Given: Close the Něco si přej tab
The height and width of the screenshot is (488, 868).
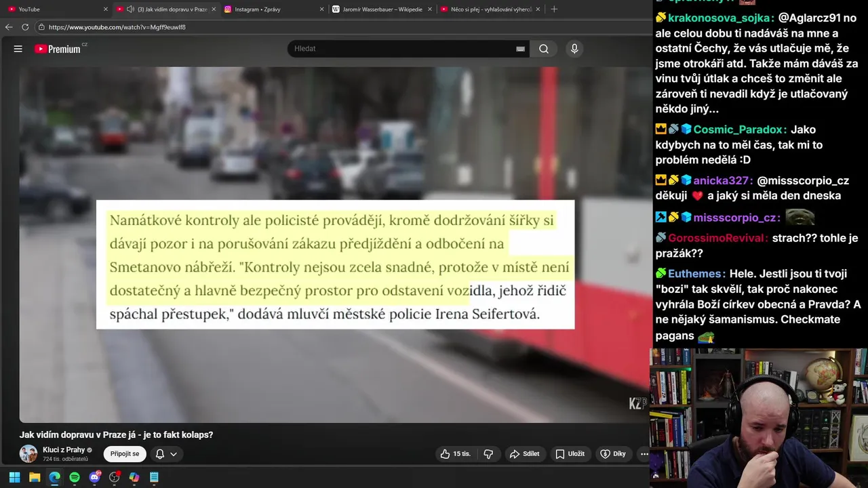Looking at the screenshot, I should tap(538, 9).
